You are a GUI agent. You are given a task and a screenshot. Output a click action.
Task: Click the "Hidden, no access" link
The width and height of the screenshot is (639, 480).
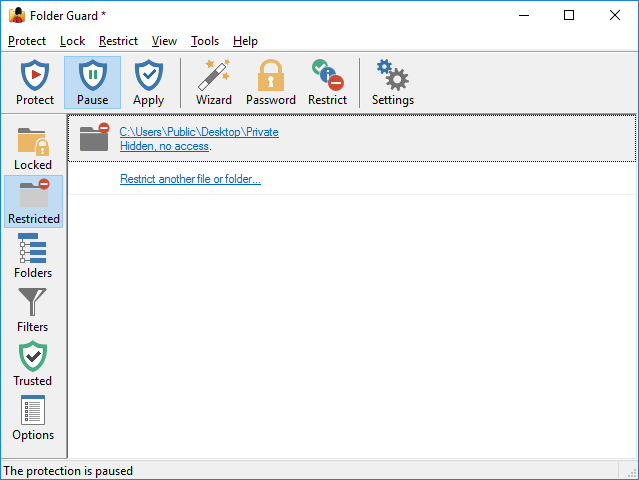coord(165,146)
